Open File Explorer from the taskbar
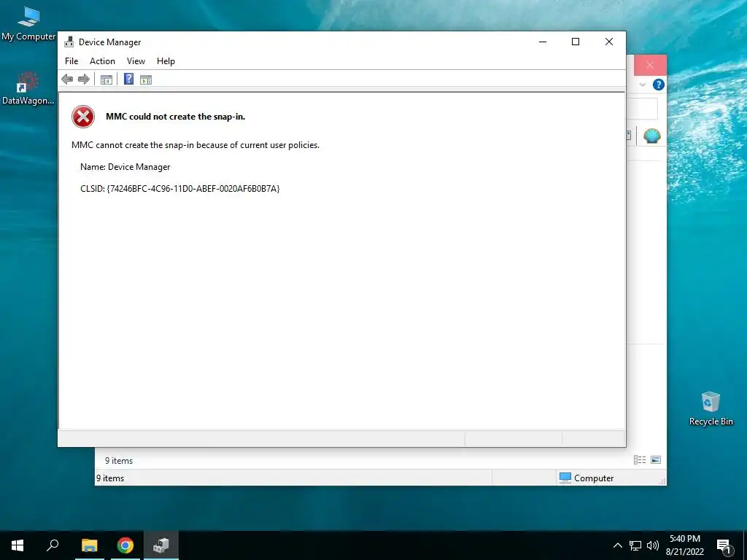This screenshot has width=747, height=560. coord(89,545)
